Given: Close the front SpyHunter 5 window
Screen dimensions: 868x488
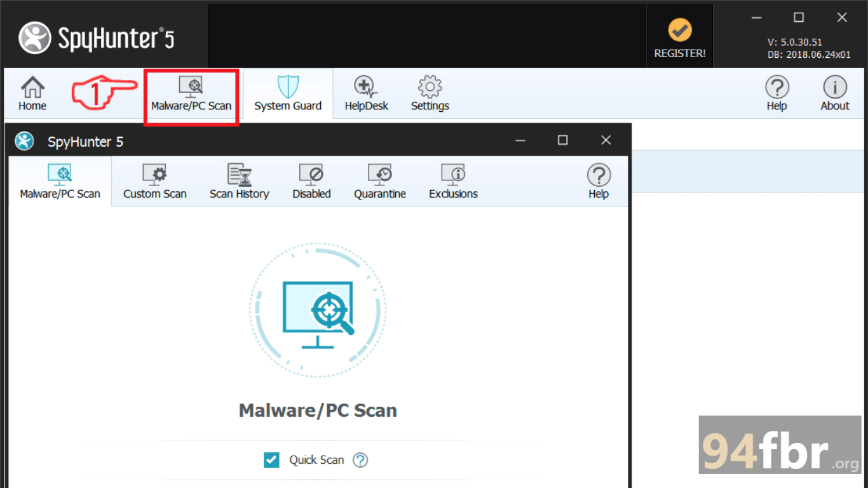Looking at the screenshot, I should [606, 140].
